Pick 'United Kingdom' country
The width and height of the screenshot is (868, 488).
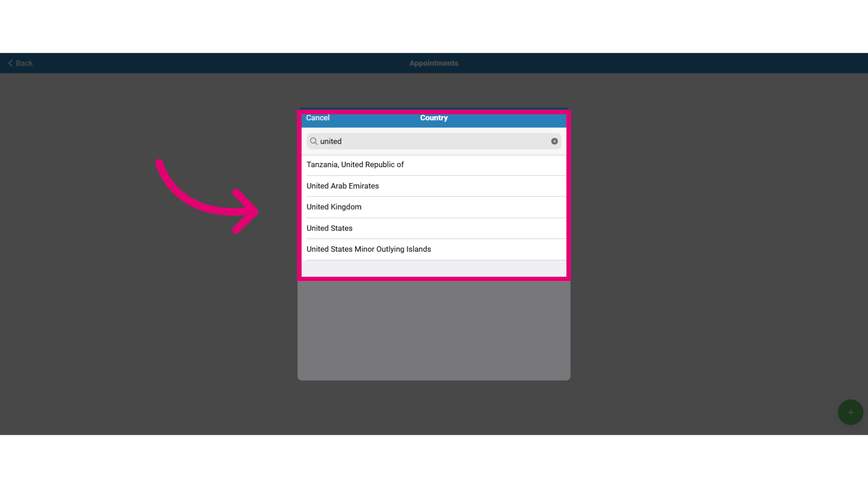(x=434, y=207)
